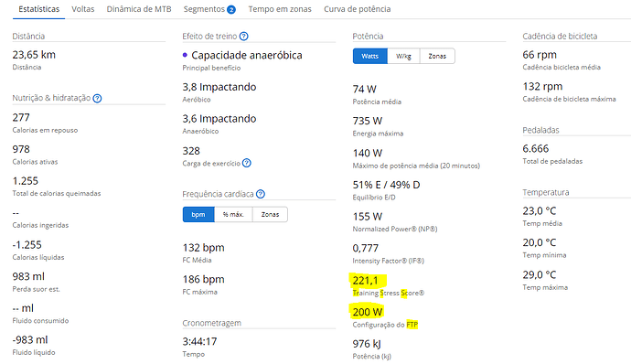Click the 3:44:17 time value

coord(199,341)
